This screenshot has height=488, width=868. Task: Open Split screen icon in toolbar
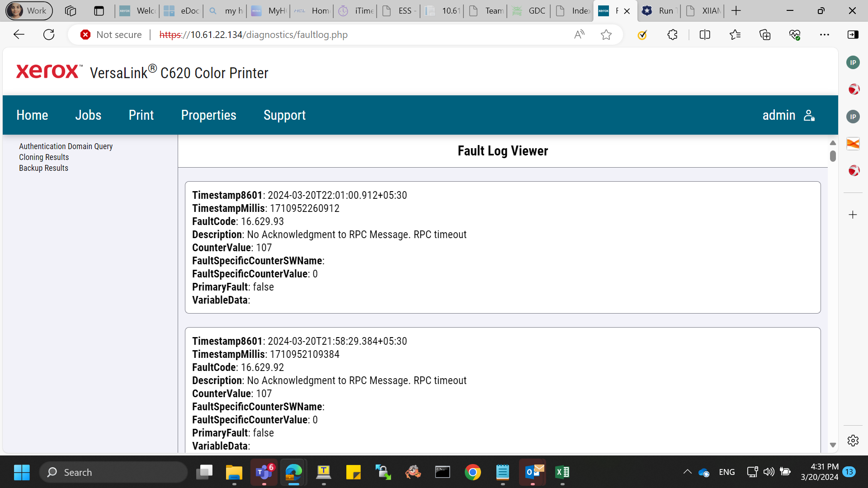705,35
